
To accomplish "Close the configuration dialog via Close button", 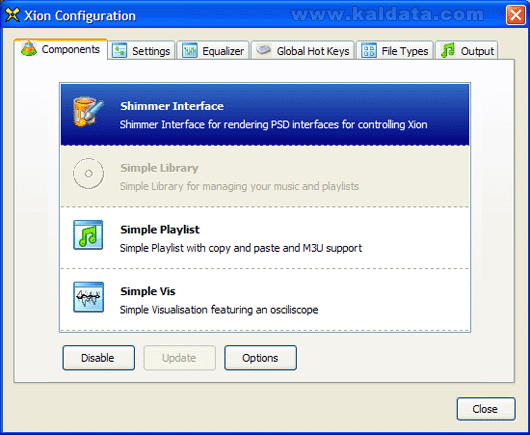I will coord(486,409).
